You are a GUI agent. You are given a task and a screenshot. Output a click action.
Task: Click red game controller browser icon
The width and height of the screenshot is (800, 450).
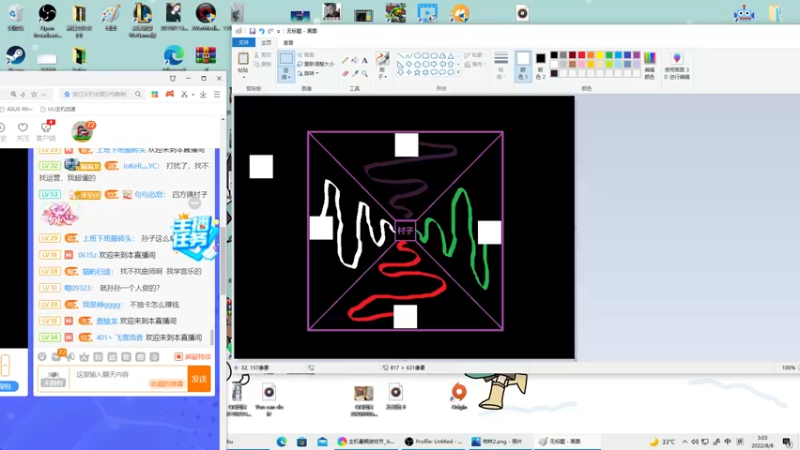[x=169, y=94]
